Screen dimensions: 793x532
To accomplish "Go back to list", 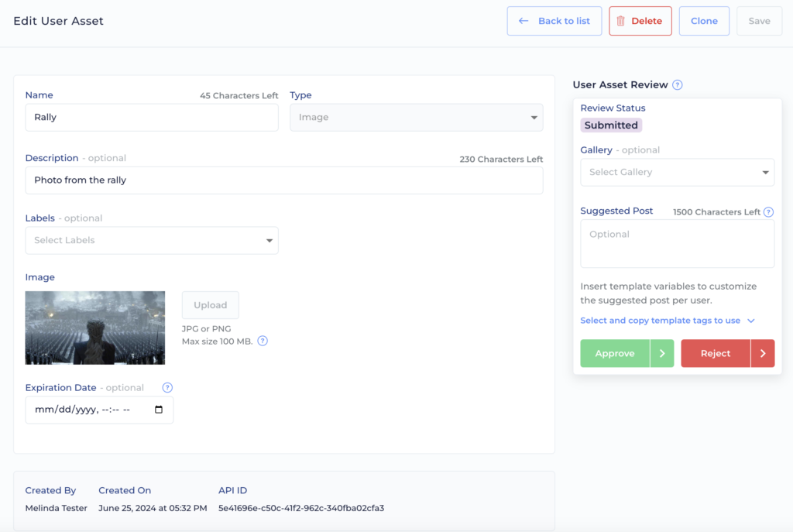I will 554,21.
